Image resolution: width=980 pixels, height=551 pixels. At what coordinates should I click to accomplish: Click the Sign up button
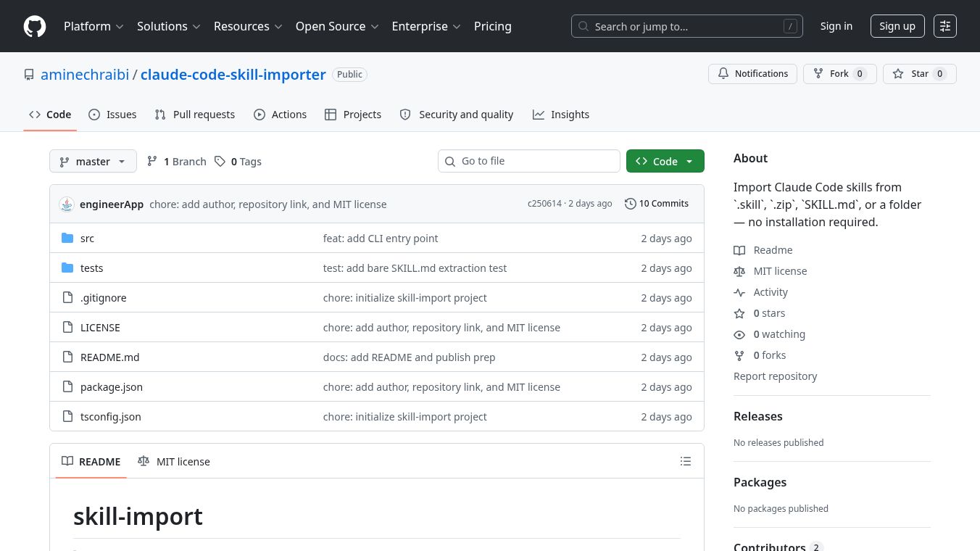(x=897, y=26)
